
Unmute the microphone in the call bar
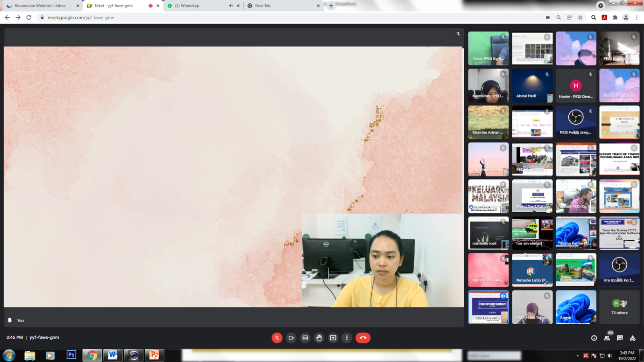coord(277,338)
